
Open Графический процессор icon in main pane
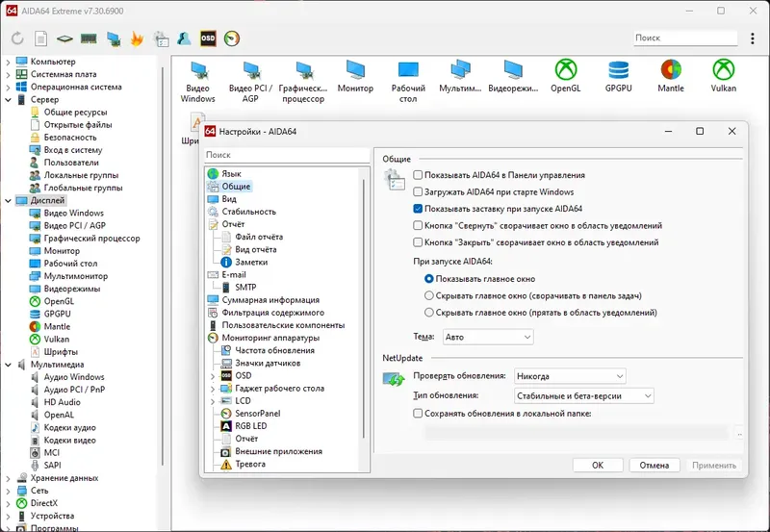point(303,81)
